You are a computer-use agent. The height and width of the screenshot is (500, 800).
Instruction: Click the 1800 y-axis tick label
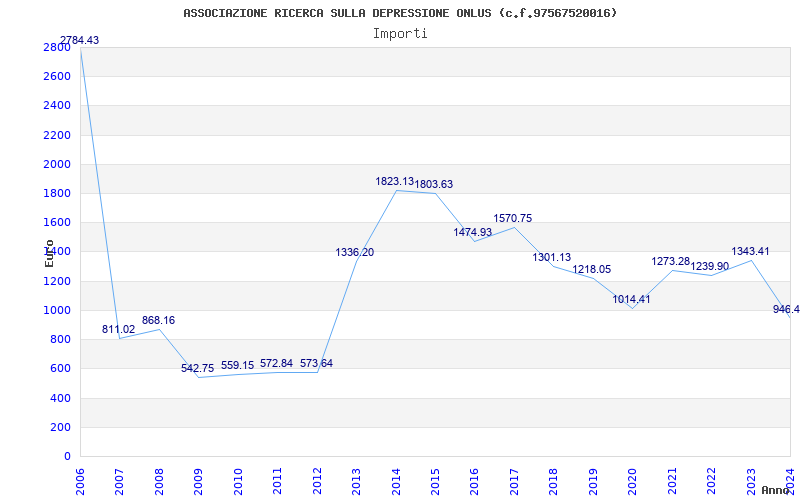click(x=58, y=193)
